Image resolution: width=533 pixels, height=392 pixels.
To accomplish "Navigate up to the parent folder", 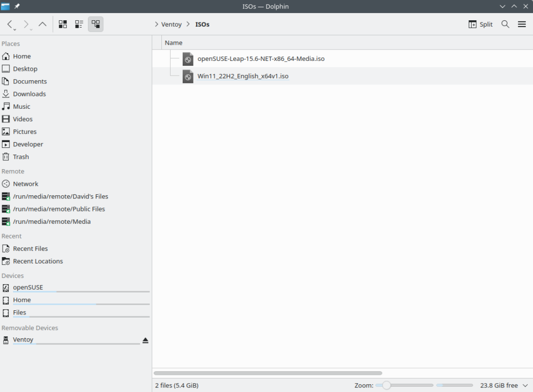I will pos(43,24).
